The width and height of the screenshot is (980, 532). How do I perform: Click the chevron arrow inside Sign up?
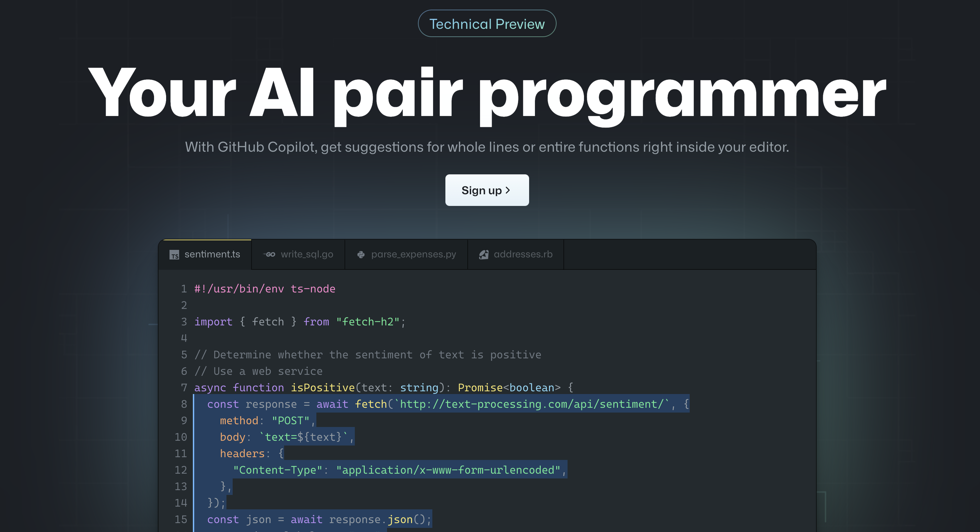coord(507,190)
